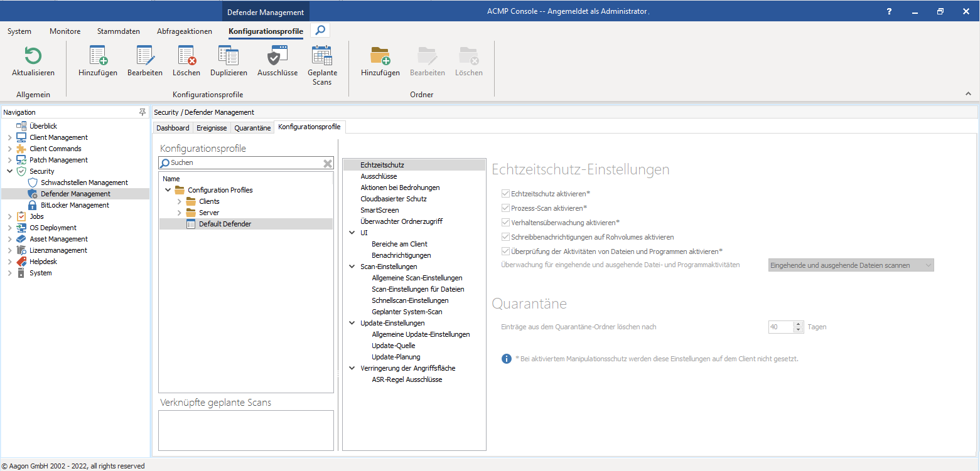
Task: Select Update-Quelle in the settings list
Action: pos(394,346)
